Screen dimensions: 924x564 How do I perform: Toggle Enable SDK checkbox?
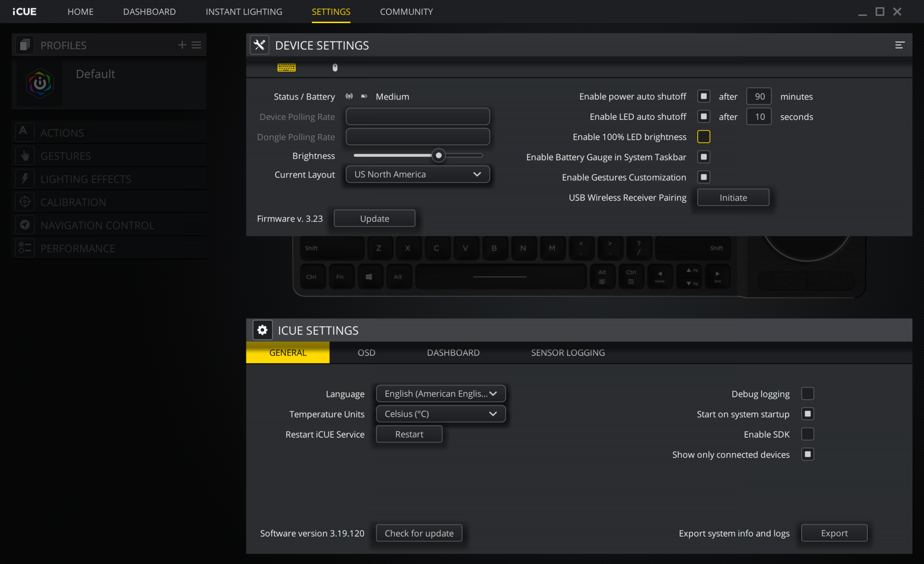click(808, 434)
